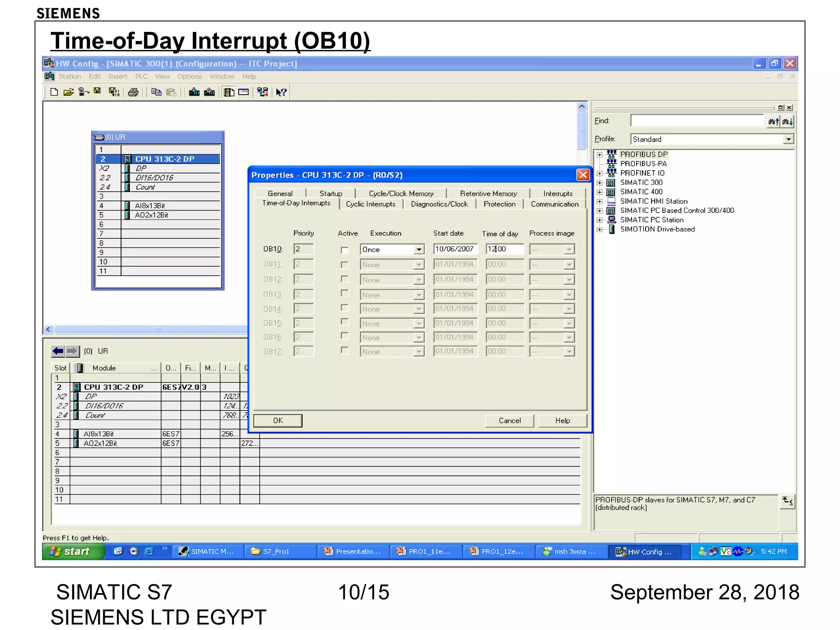Screen dimensions: 840x630
Task: Click the OB10 Start date field
Action: click(x=455, y=249)
